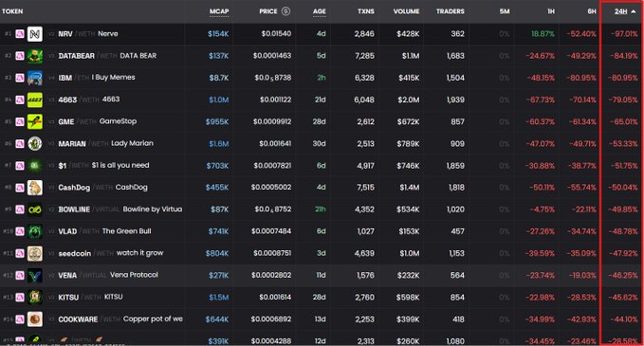Sort by the MCAP column header
644x346 pixels.
pyautogui.click(x=219, y=11)
